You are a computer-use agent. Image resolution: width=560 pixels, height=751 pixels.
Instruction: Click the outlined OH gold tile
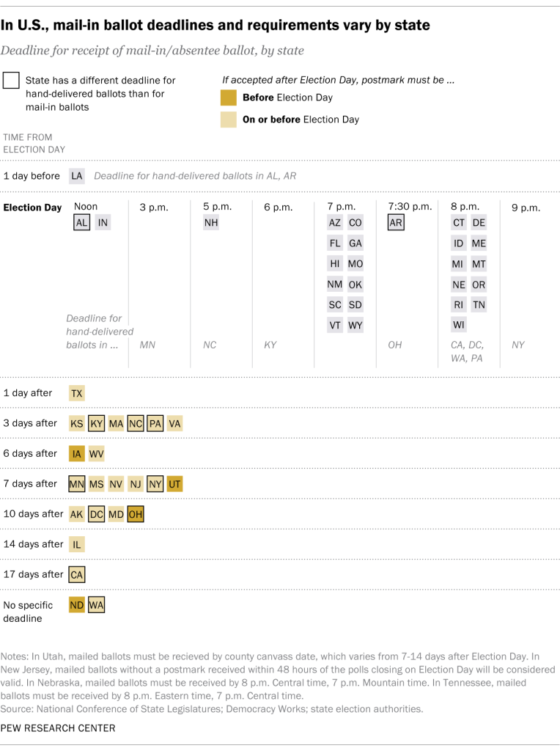pyautogui.click(x=136, y=514)
